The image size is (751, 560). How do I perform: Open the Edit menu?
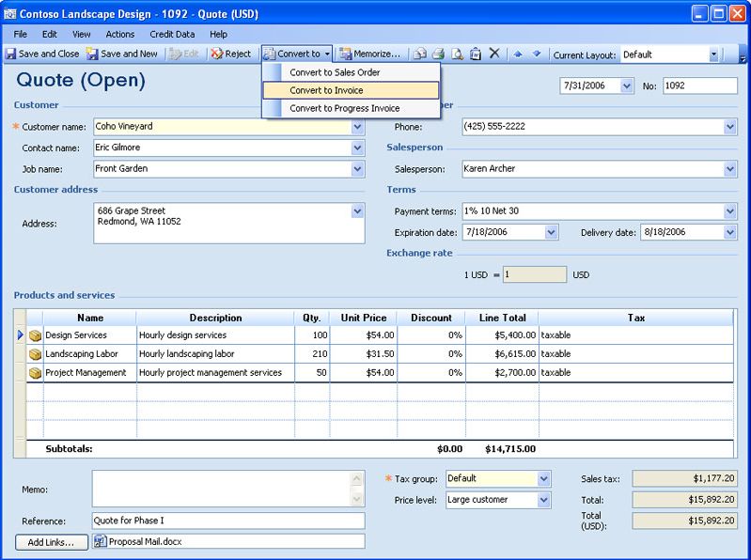click(49, 34)
